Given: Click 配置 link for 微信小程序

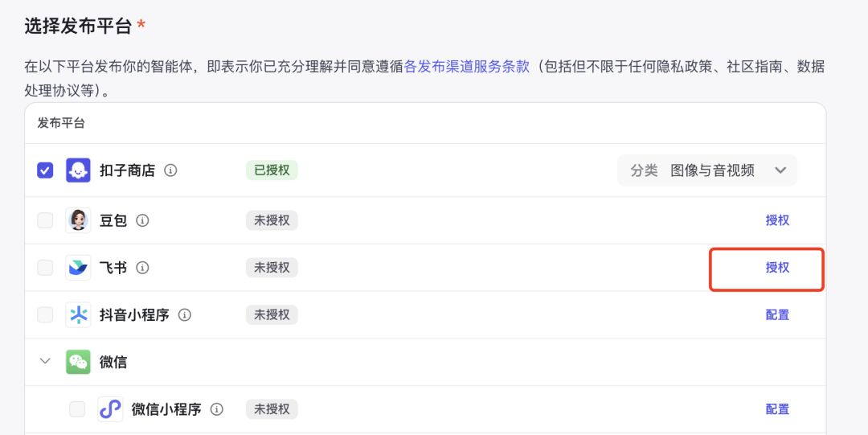Looking at the screenshot, I should click(x=777, y=409).
